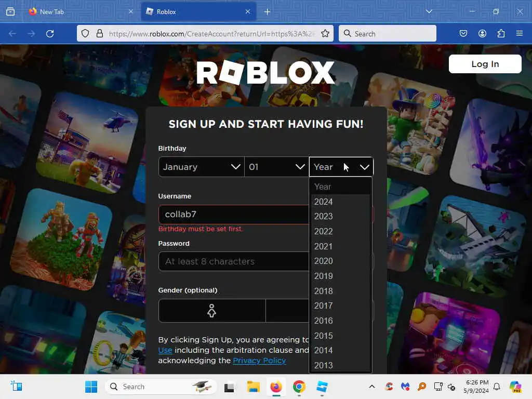Click the Log In button

tap(485, 64)
